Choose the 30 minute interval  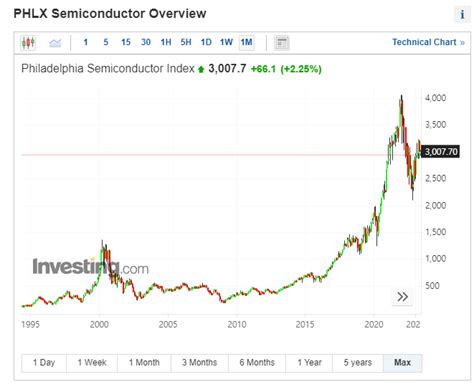tap(146, 42)
